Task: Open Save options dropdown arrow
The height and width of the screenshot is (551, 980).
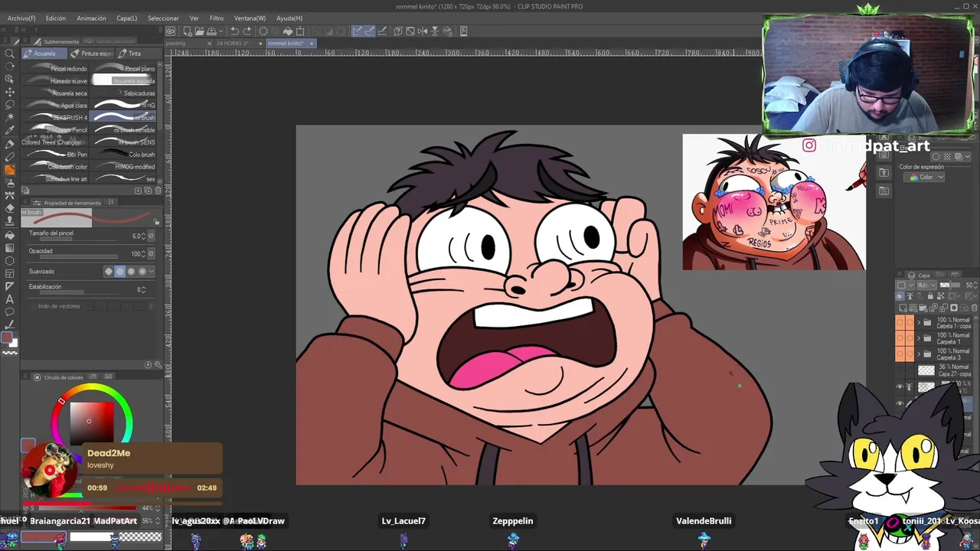Action: pos(221,31)
